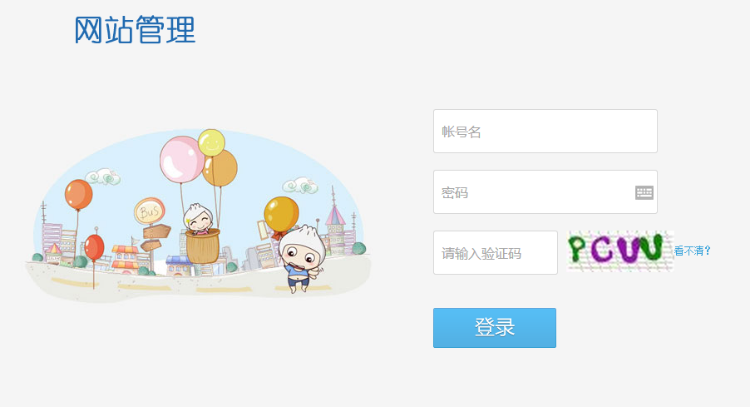The height and width of the screenshot is (407, 750).
Task: Click the 看不清? link
Action: pos(693,251)
